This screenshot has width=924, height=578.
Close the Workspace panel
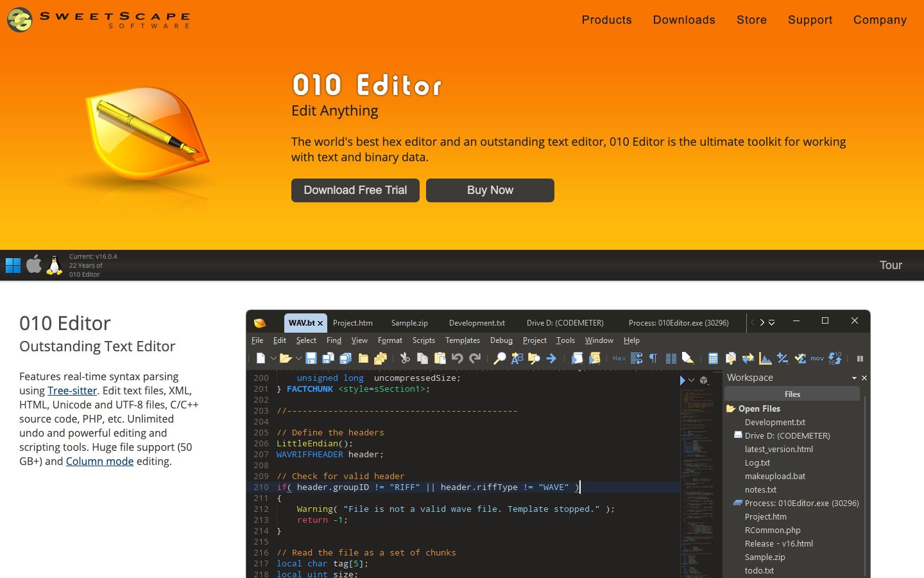tap(864, 378)
